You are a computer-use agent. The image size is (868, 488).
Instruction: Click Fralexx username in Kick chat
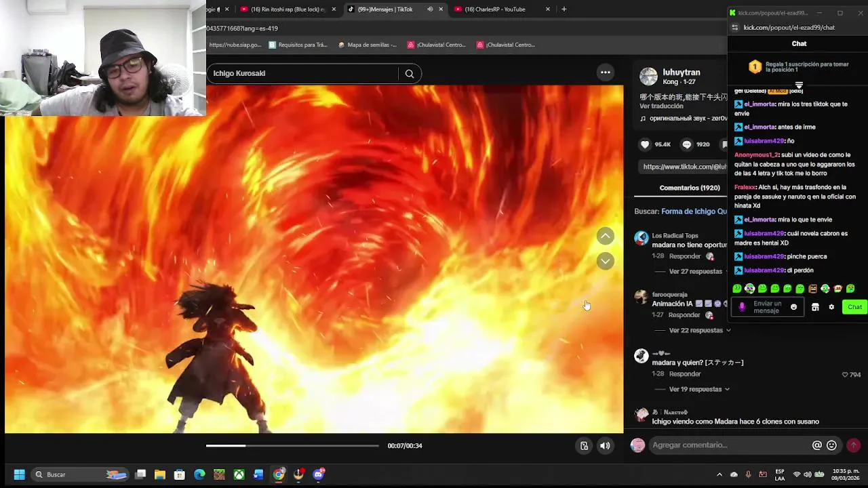pos(745,187)
